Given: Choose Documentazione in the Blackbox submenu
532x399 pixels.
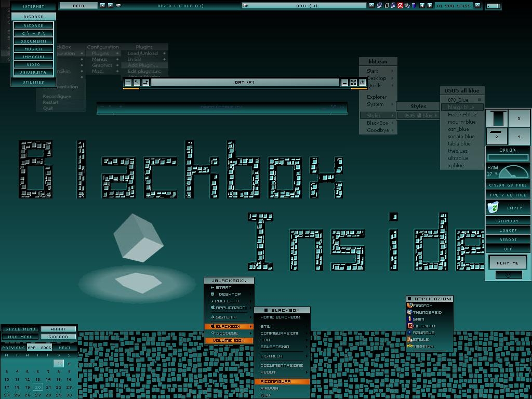Looking at the screenshot, I should [282, 365].
